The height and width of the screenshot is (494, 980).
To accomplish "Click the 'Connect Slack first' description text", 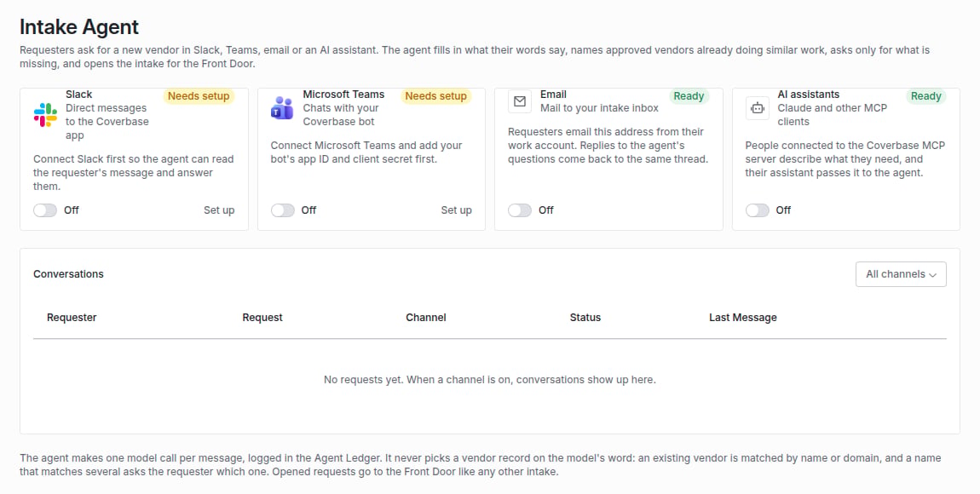I will coord(133,173).
